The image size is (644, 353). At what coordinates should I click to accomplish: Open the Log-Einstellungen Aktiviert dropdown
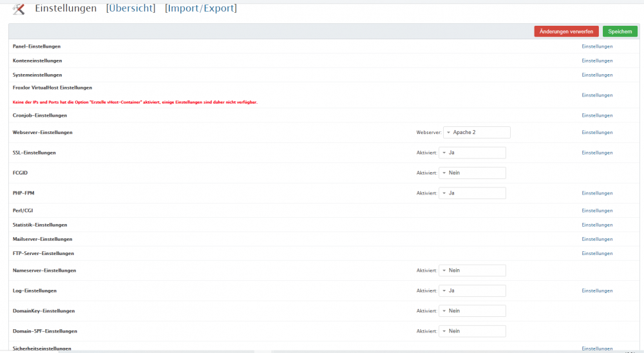[x=472, y=291]
